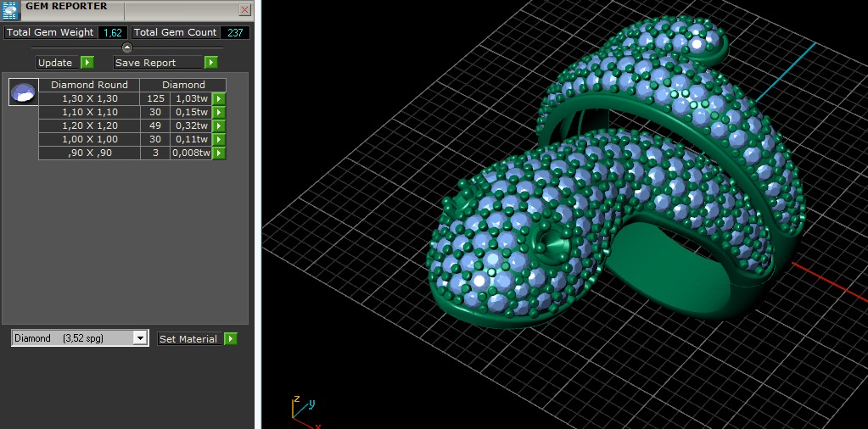Viewport: 868px width, 429px height.
Task: Click the green arrow for the ,90 X ,90 row
Action: (x=219, y=153)
